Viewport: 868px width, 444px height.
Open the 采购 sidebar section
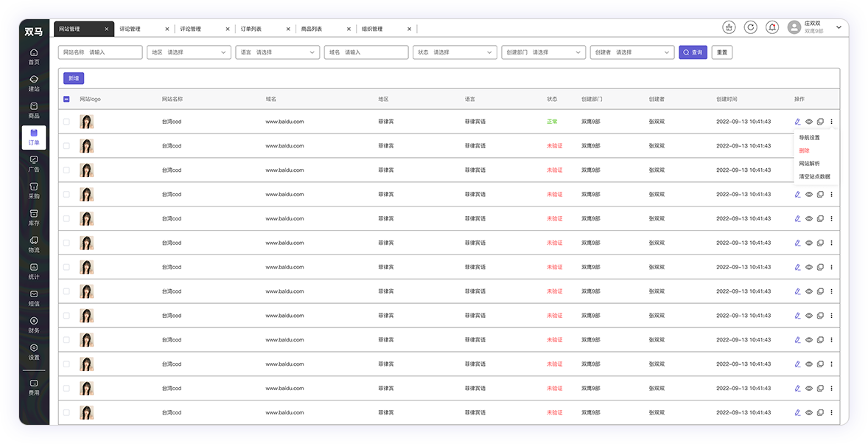click(34, 191)
